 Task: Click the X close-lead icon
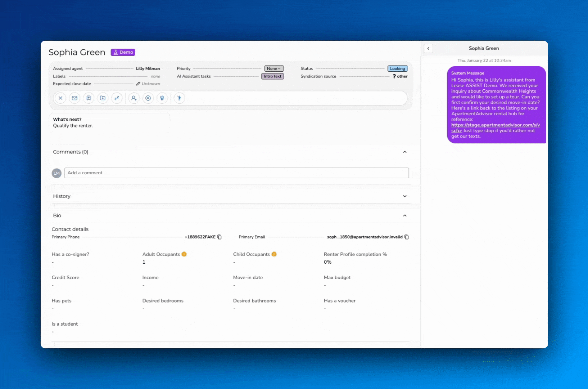pos(60,98)
